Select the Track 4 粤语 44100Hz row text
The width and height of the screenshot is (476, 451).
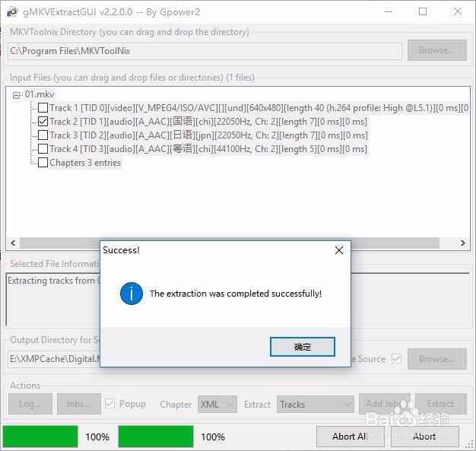click(208, 149)
